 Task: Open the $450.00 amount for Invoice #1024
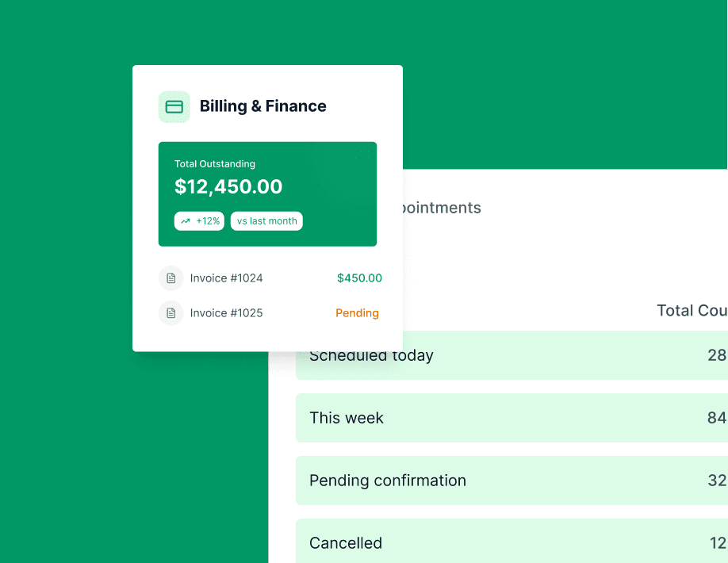[359, 278]
